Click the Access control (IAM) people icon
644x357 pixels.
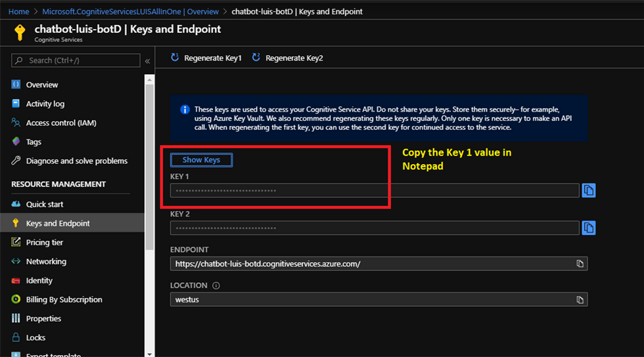(x=16, y=122)
